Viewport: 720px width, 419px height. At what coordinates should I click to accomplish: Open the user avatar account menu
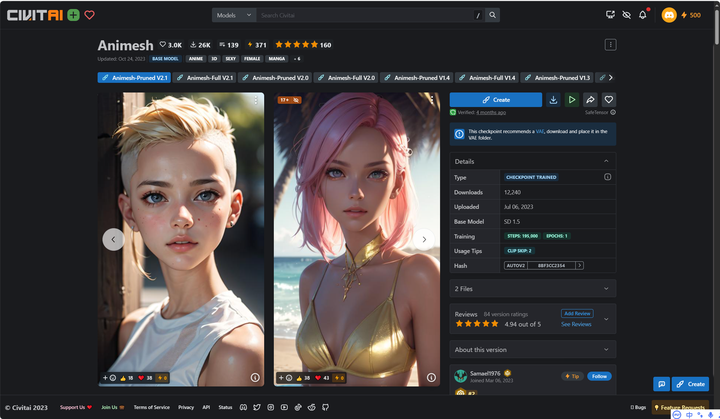669,15
